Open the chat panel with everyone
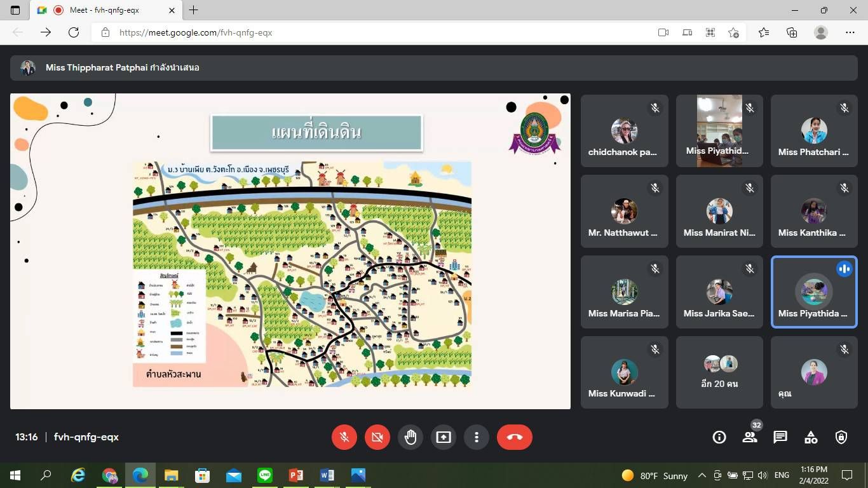 click(x=780, y=437)
